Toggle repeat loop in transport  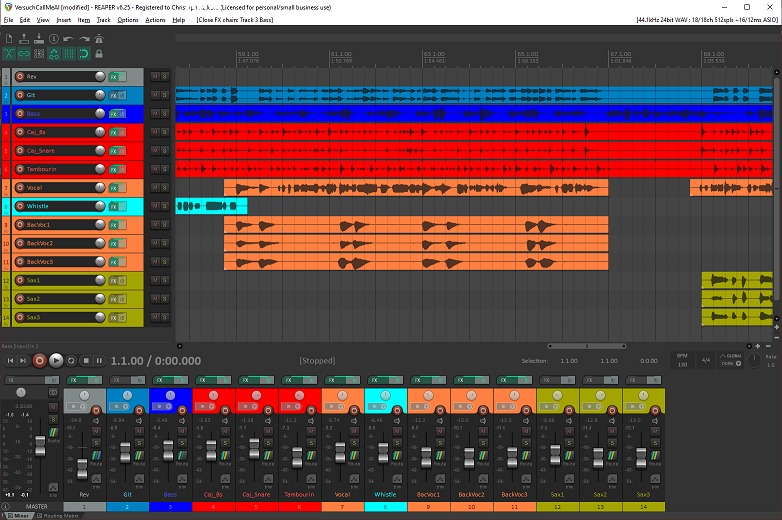click(71, 360)
